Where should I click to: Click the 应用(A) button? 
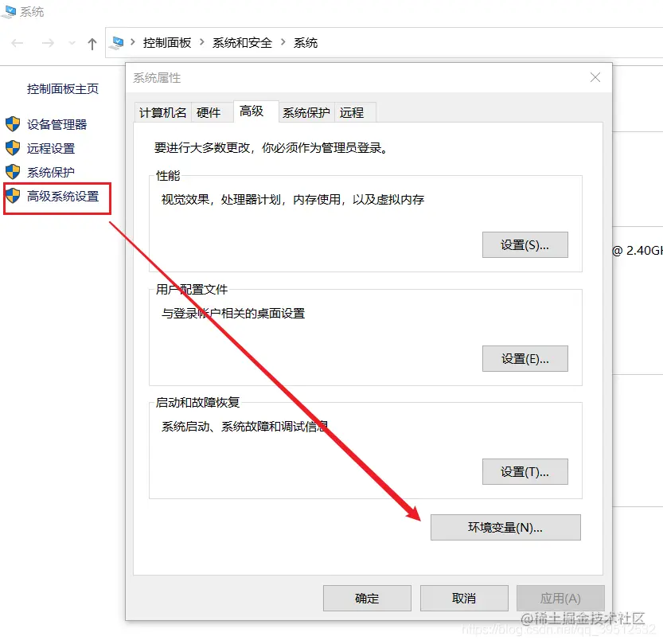coord(560,599)
